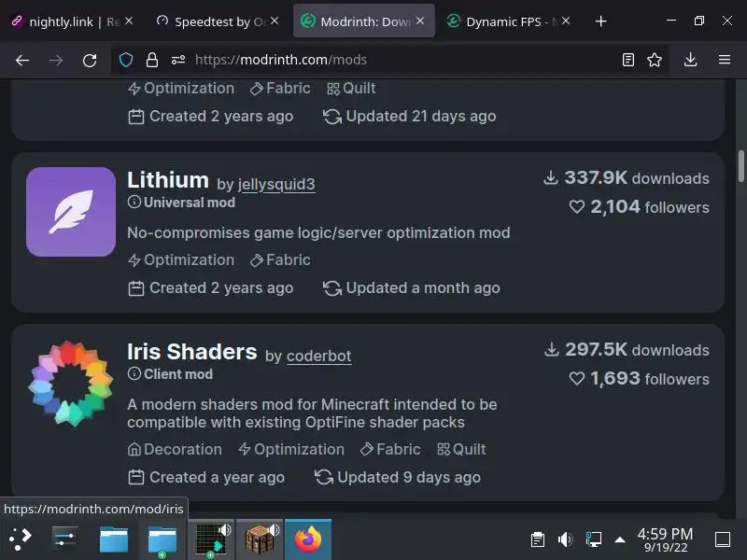Toggle reader view

[x=627, y=60]
